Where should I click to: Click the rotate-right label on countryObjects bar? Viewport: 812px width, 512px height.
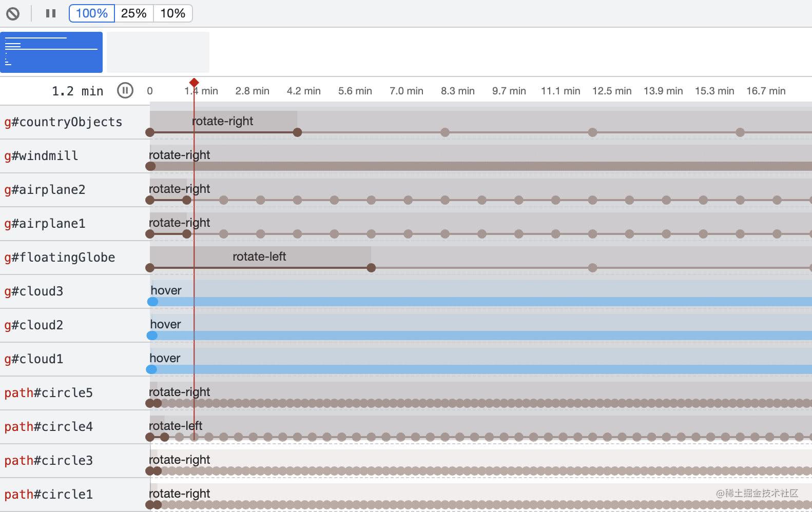[223, 121]
